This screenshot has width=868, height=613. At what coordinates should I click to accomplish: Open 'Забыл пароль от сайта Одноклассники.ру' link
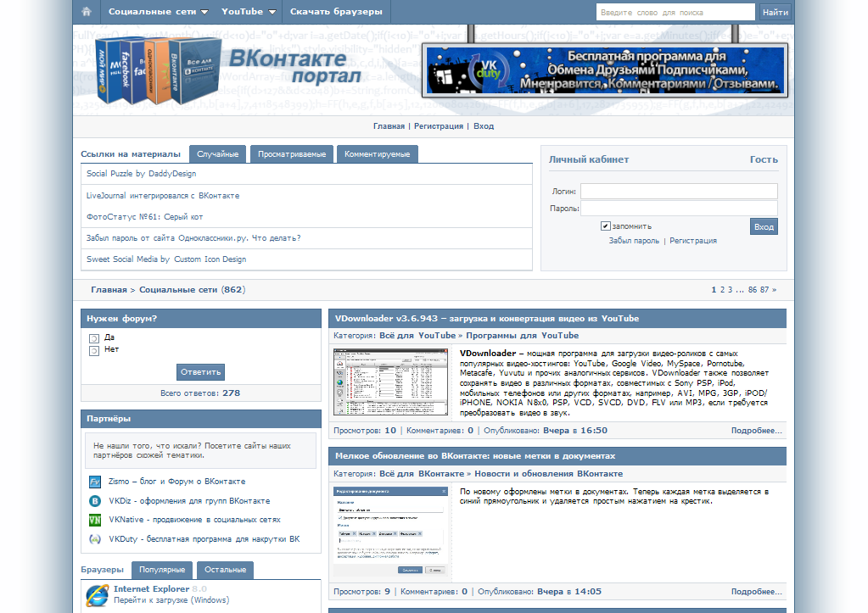point(193,238)
